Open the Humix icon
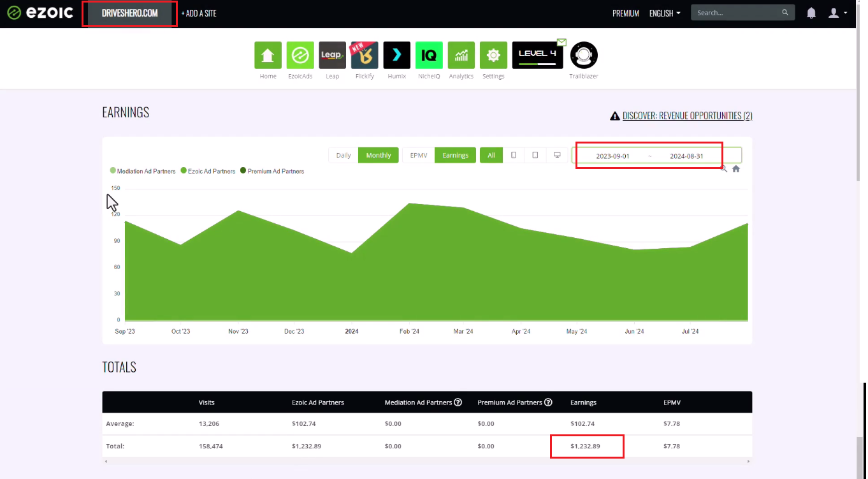The image size is (868, 479). pos(396,55)
